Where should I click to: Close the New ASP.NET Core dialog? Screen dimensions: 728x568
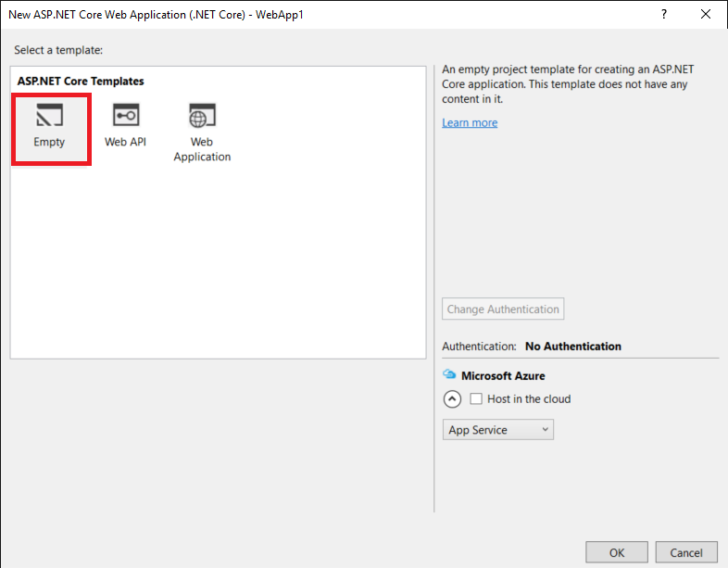tap(707, 15)
